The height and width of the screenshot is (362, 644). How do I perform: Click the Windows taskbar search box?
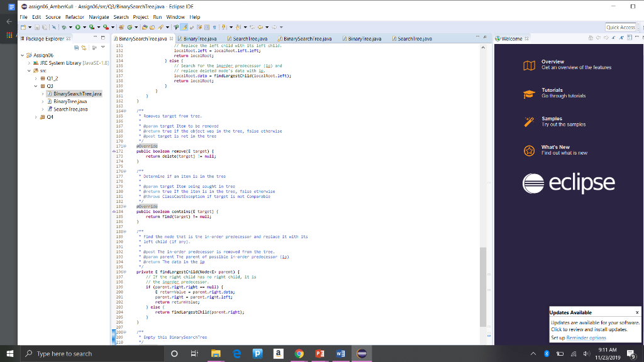point(92,353)
